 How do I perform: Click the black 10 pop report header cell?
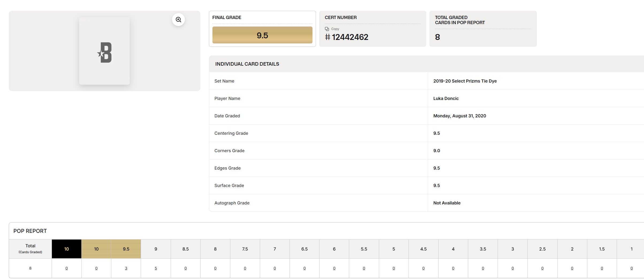[x=67, y=249]
